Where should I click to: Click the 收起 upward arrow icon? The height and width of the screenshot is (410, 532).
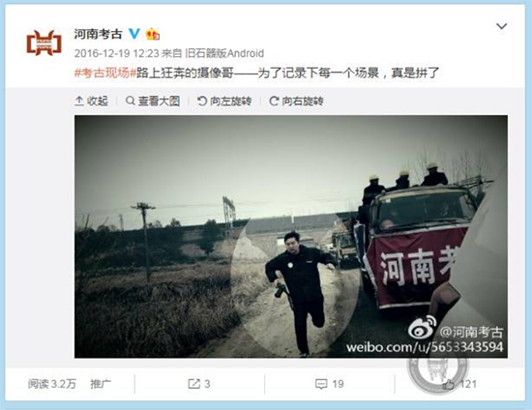point(79,101)
